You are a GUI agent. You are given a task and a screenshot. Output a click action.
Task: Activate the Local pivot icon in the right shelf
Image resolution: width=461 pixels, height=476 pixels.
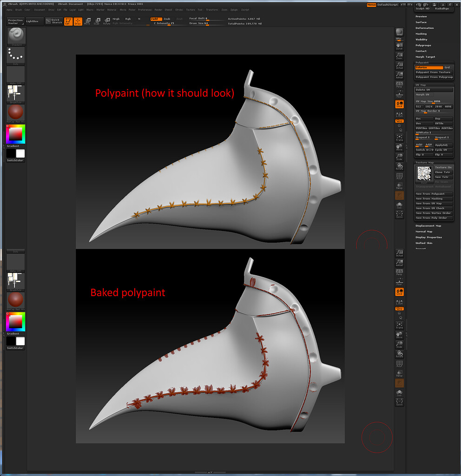(399, 104)
